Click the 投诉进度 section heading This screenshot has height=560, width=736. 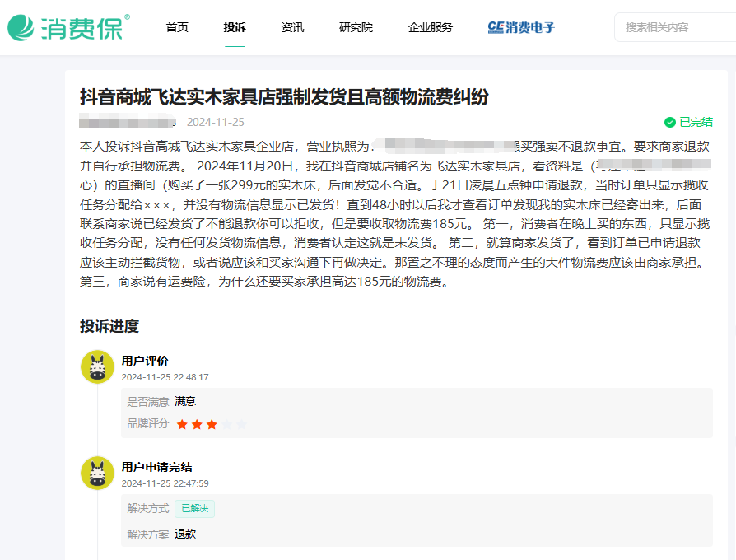tap(109, 326)
